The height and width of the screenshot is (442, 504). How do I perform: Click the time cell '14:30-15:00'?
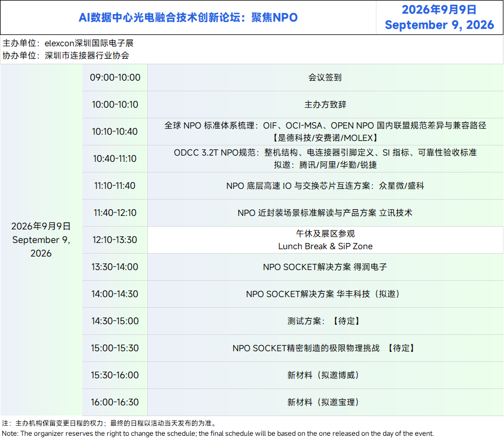pos(115,321)
